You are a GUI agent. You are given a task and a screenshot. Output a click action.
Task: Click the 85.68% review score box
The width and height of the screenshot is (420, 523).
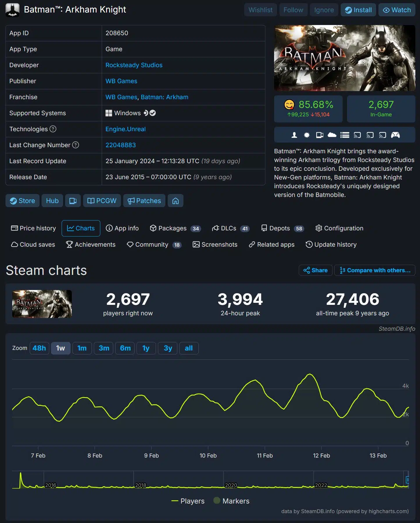(308, 109)
